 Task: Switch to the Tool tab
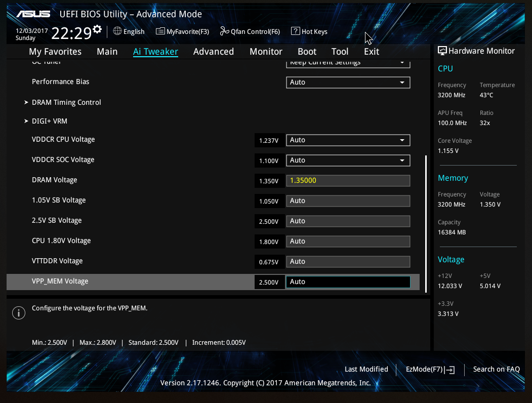tap(340, 52)
